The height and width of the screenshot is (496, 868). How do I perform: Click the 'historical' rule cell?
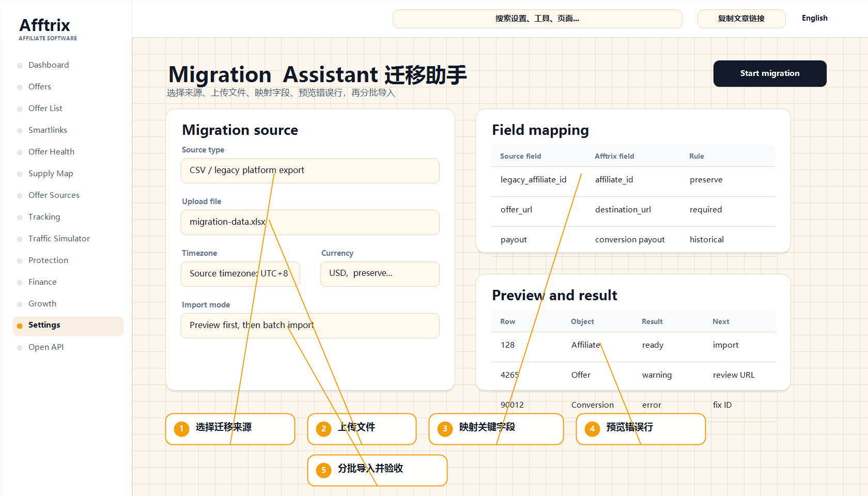(x=706, y=240)
